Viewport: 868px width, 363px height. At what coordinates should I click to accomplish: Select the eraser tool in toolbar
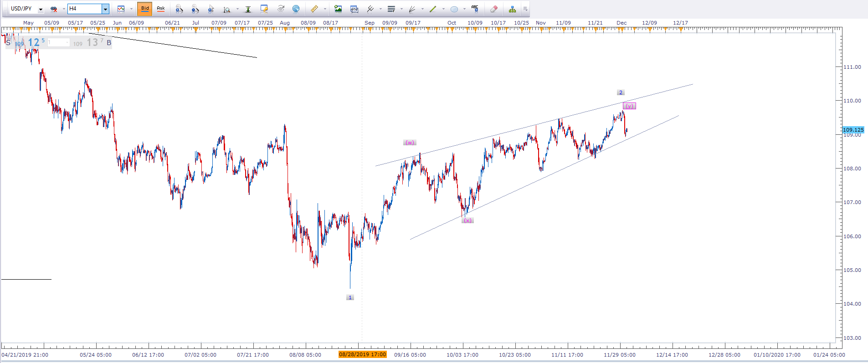tap(493, 9)
